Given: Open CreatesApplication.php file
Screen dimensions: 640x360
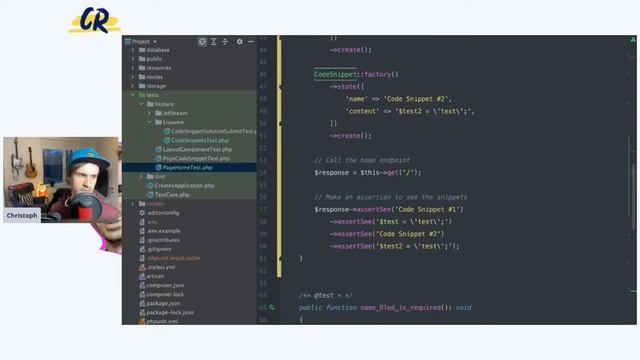Looking at the screenshot, I should pyautogui.click(x=181, y=185).
